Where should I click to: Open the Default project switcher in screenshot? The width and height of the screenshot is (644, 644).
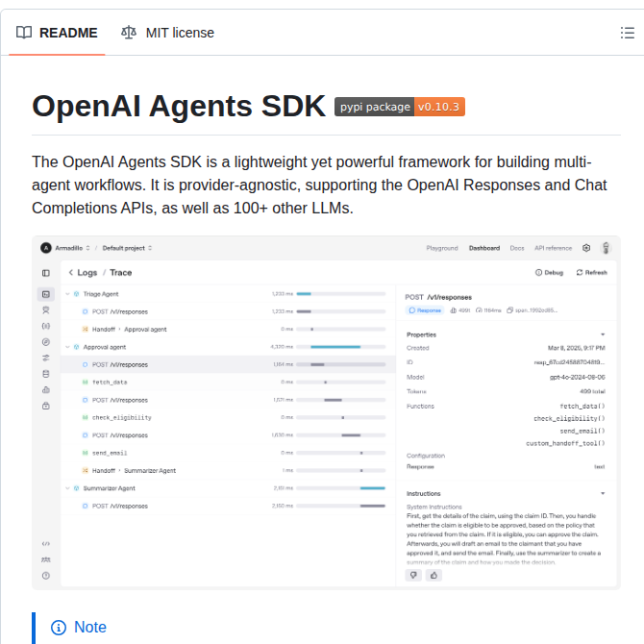pos(127,248)
